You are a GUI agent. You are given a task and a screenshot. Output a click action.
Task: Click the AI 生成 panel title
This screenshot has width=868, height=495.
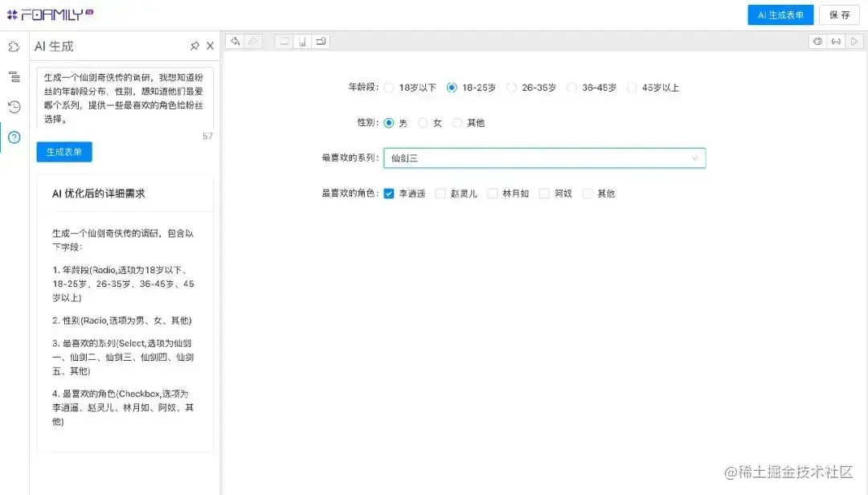[x=54, y=46]
